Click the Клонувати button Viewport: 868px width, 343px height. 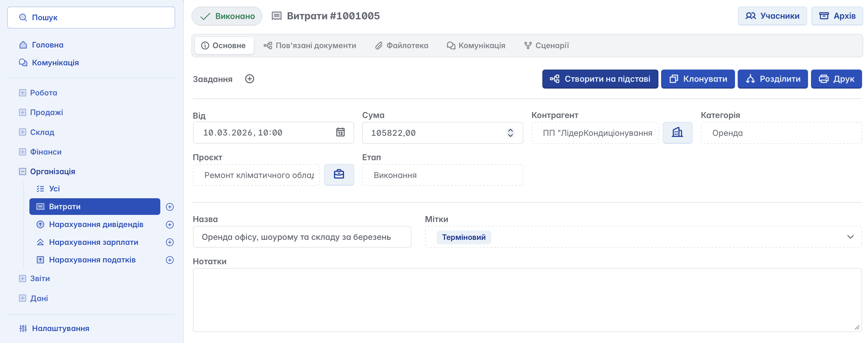coord(698,79)
